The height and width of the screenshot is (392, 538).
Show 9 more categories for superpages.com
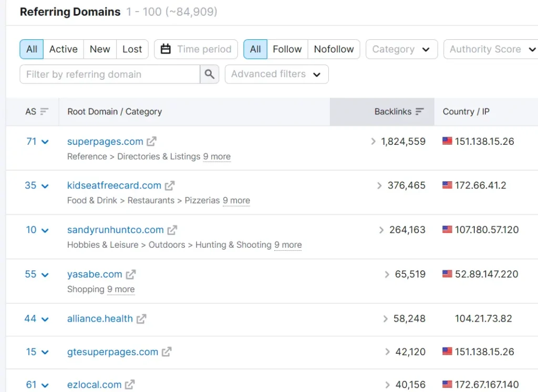[217, 156]
